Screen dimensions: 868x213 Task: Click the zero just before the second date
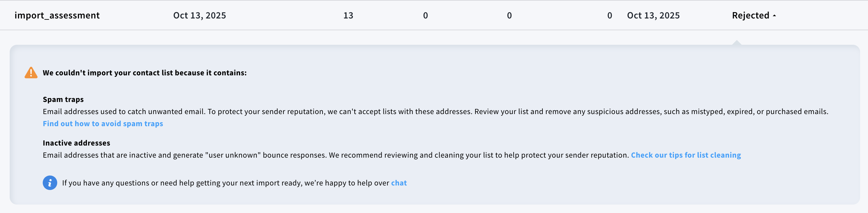tap(610, 15)
